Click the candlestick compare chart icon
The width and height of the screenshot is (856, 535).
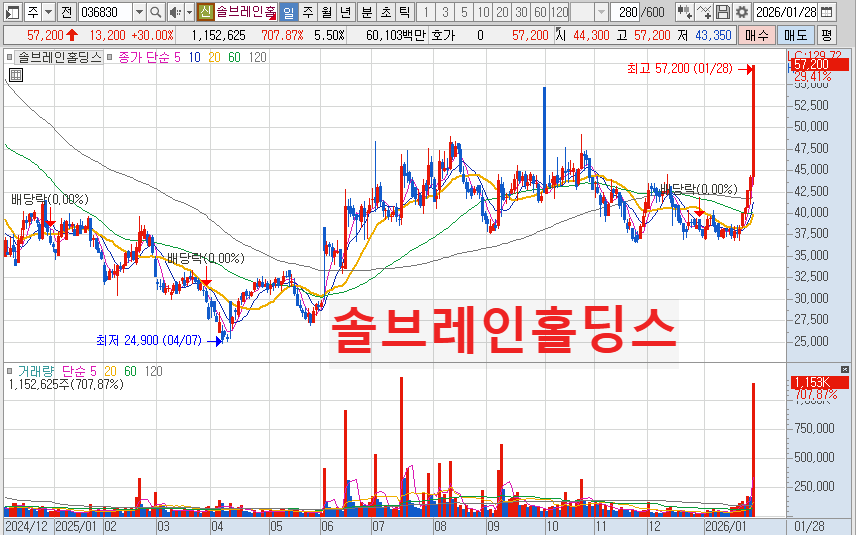(684, 12)
